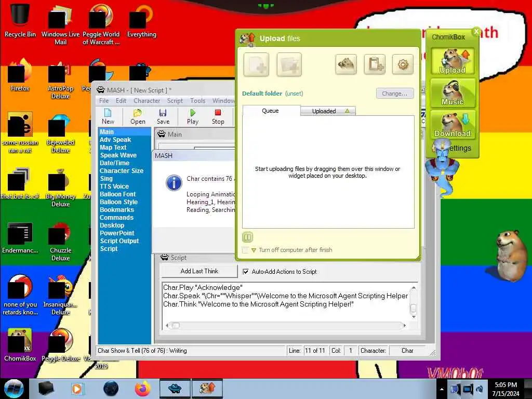Open the File menu in MASH
This screenshot has height=399, width=532.
click(x=104, y=101)
